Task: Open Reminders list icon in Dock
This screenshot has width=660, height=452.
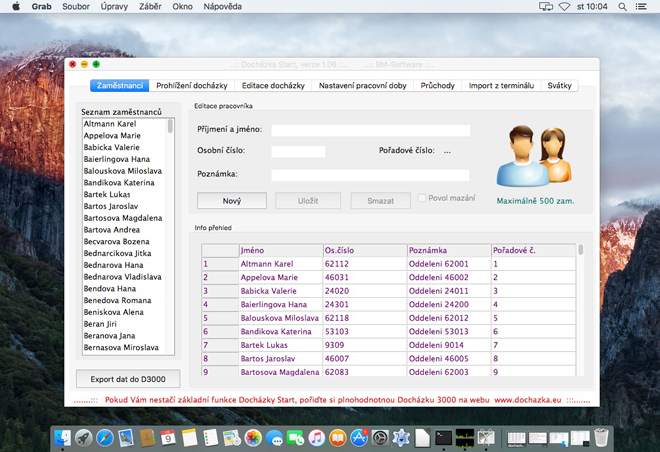Action: [x=210, y=438]
